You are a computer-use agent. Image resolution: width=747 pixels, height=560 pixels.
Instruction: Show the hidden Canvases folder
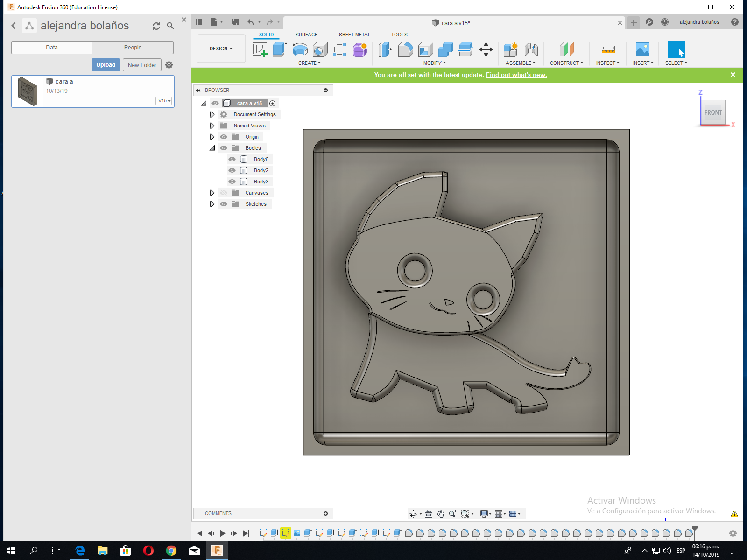click(x=224, y=193)
